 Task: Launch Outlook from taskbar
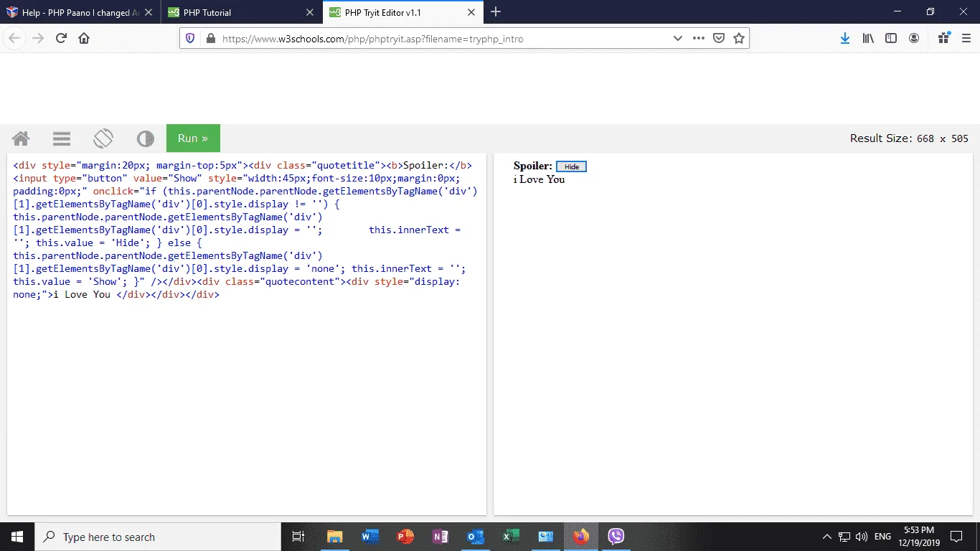476,537
